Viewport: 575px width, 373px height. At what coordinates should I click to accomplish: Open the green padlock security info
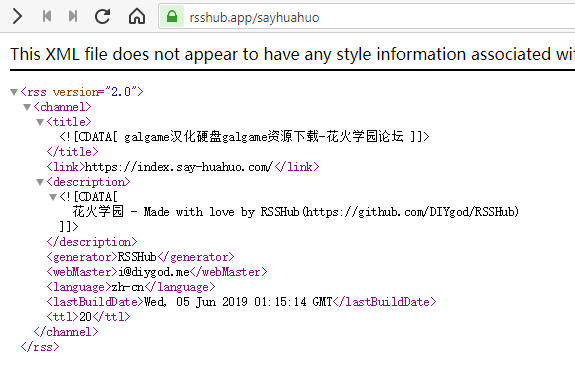pyautogui.click(x=172, y=17)
